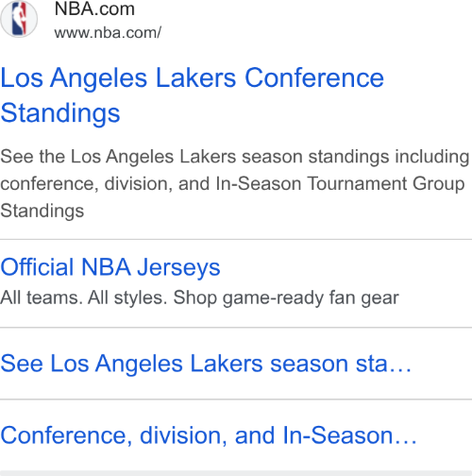Screen dimensions: 472x476
Task: Click the final Standings word of the snippet
Action: [x=42, y=211]
